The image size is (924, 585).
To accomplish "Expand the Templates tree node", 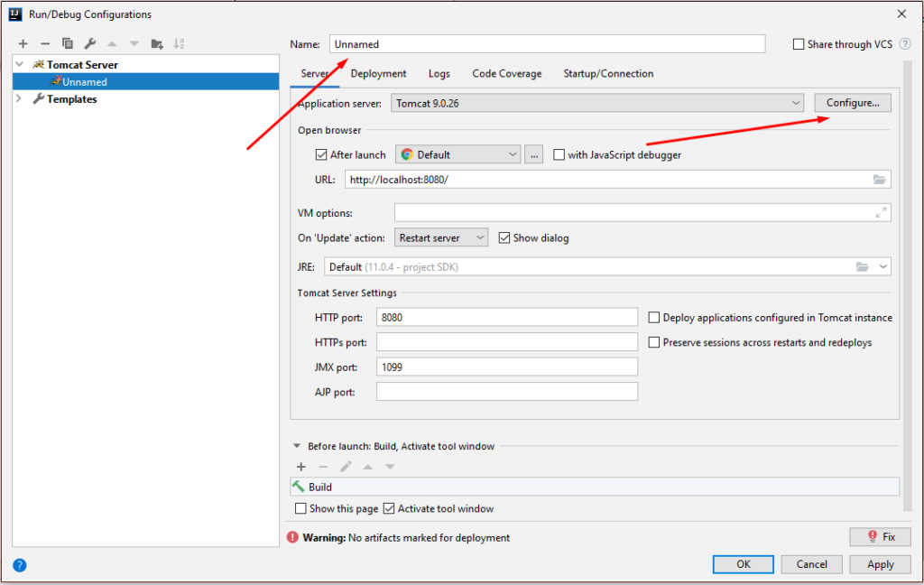I will [x=19, y=98].
